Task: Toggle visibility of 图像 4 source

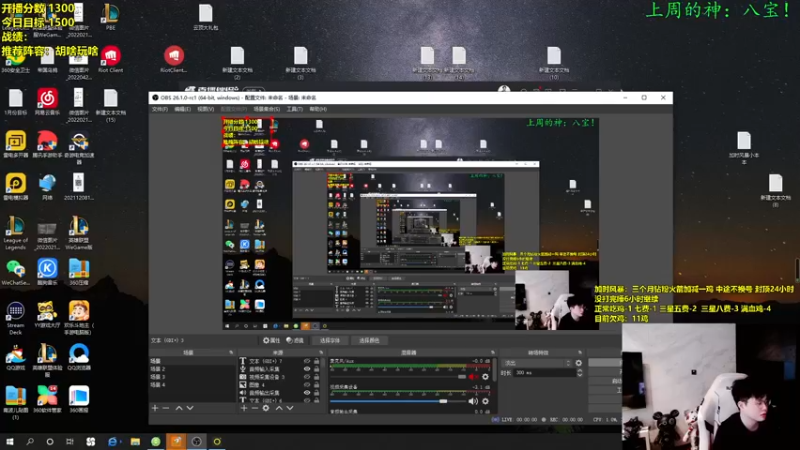Action: point(307,385)
